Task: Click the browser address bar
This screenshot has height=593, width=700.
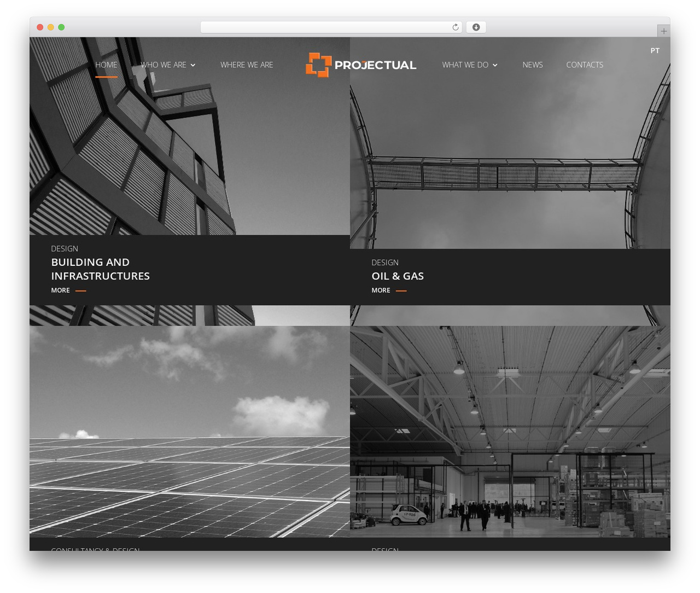Action: pyautogui.click(x=331, y=27)
